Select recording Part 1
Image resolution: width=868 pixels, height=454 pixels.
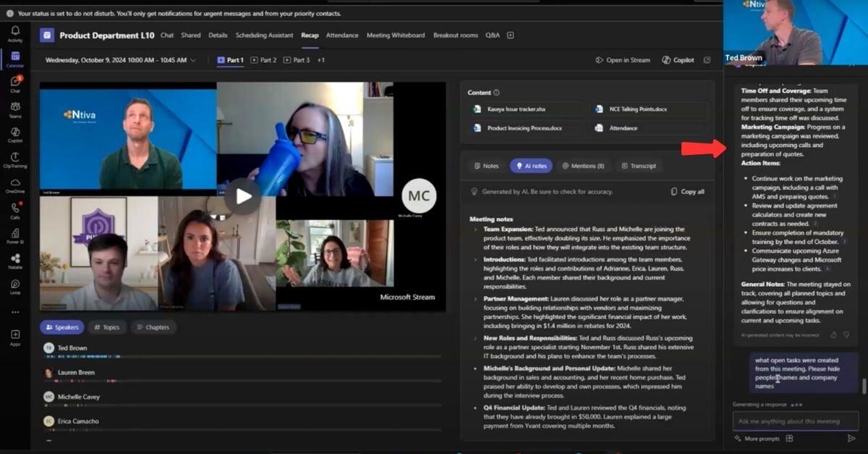pos(230,60)
